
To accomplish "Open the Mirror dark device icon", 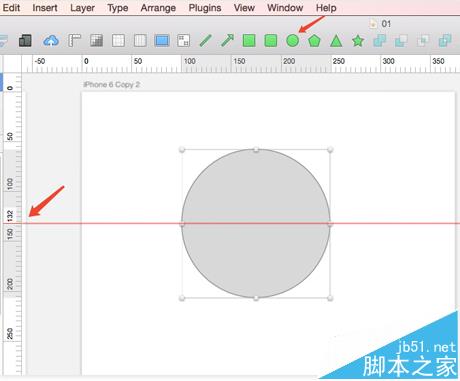I will [x=25, y=41].
